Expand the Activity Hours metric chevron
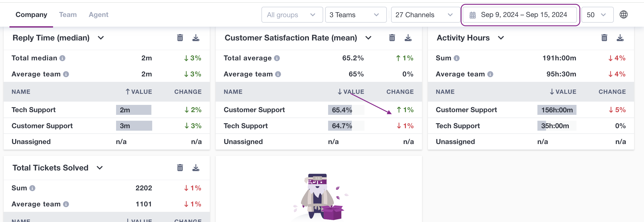Viewport: 644px width, 222px height. point(501,38)
